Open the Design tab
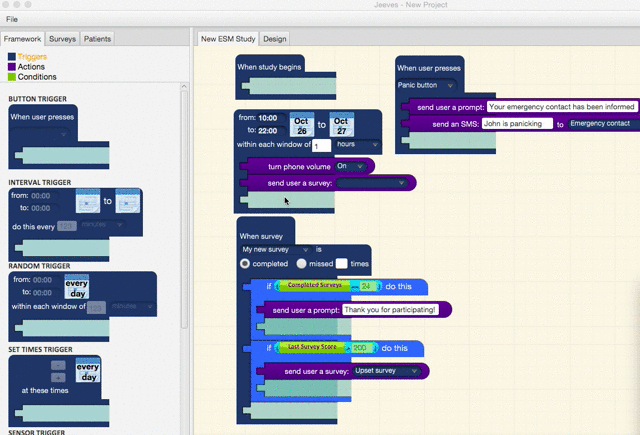Image resolution: width=640 pixels, height=435 pixels. 274,39
